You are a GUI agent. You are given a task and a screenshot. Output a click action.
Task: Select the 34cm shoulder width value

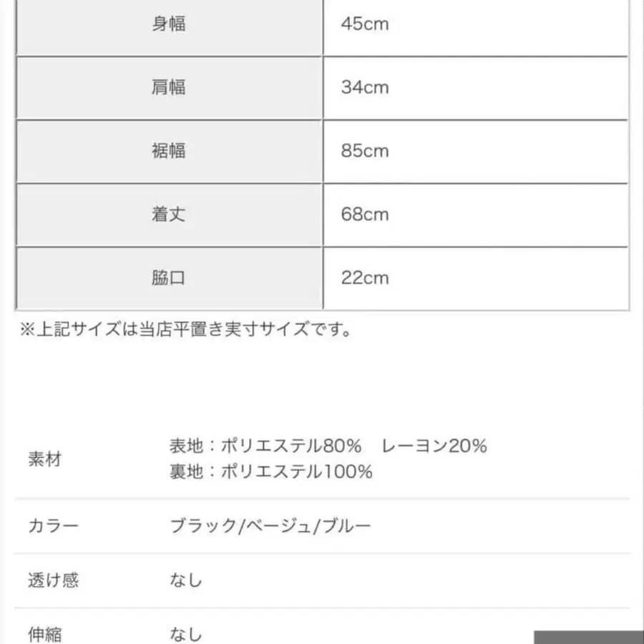tap(366, 87)
